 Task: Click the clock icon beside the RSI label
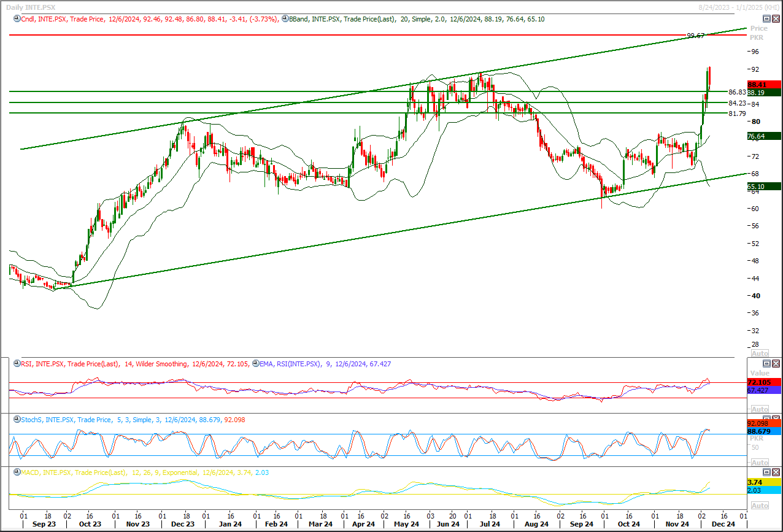click(x=16, y=364)
